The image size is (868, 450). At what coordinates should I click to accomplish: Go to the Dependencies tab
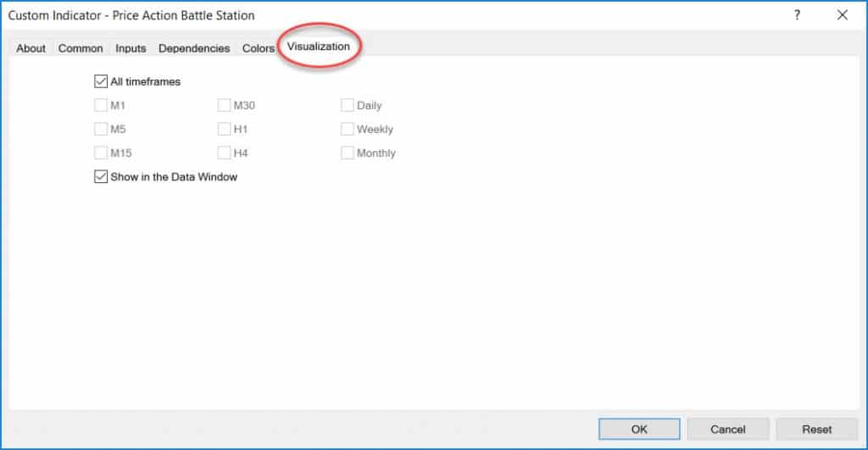194,48
